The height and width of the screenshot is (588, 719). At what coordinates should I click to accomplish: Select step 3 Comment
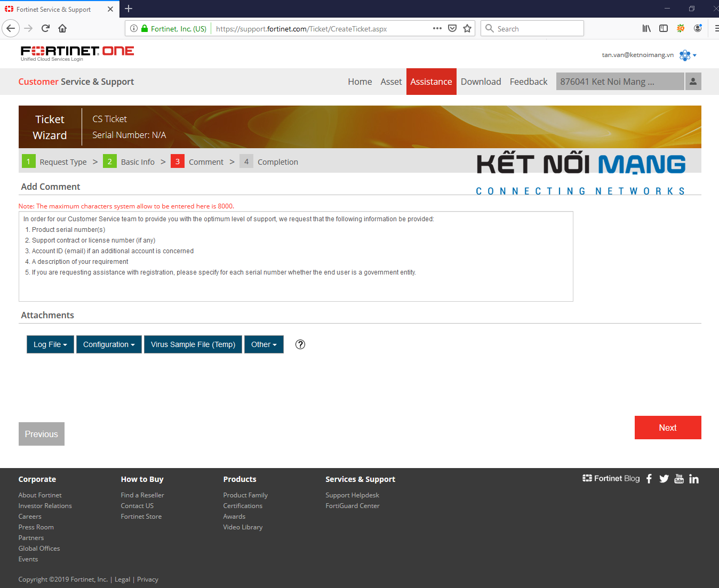coord(197,162)
